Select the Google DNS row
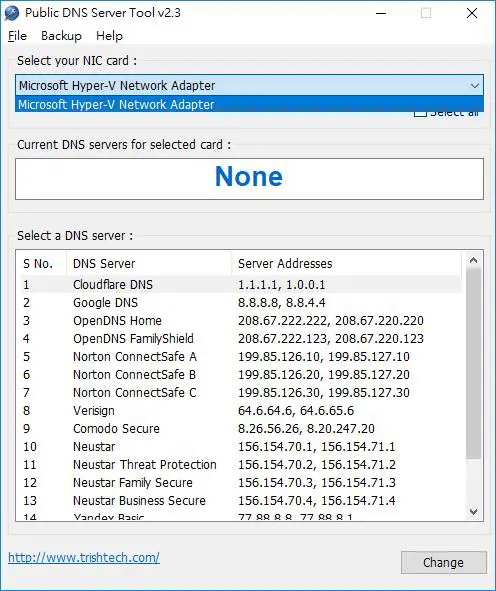 (240, 303)
